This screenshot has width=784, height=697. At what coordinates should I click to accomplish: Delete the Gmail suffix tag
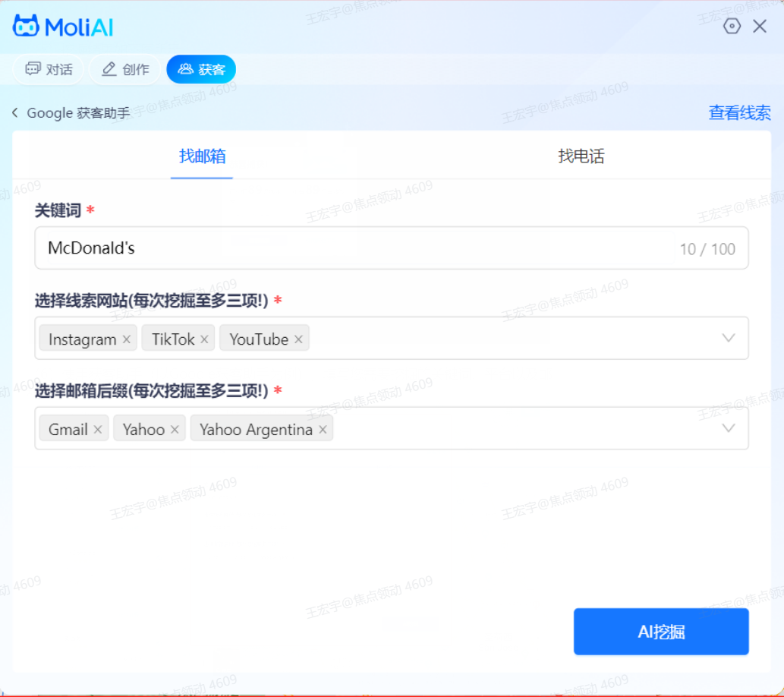click(x=98, y=430)
